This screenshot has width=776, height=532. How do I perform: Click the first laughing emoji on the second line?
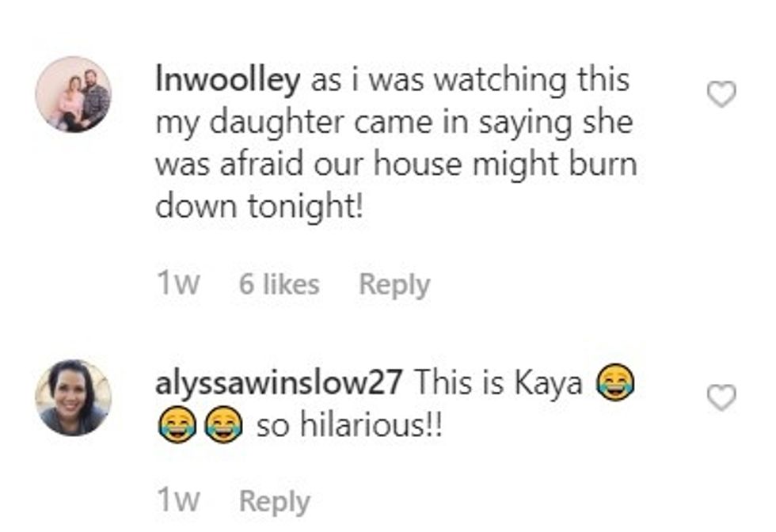(177, 424)
